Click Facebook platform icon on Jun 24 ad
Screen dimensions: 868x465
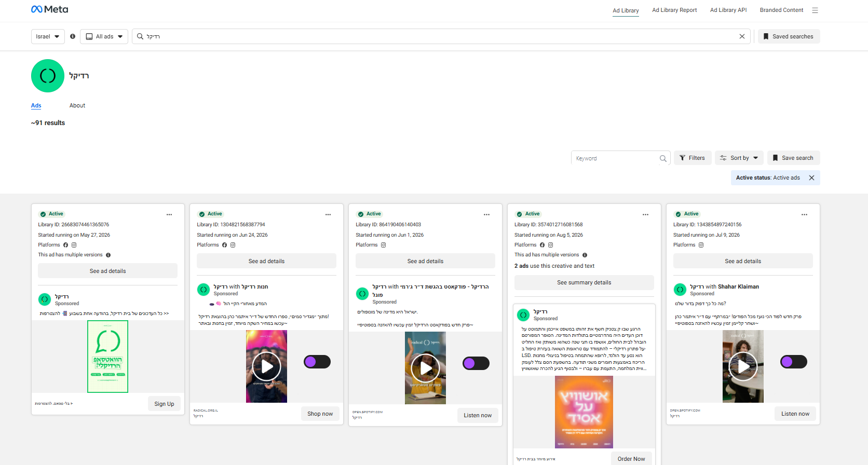tap(225, 245)
